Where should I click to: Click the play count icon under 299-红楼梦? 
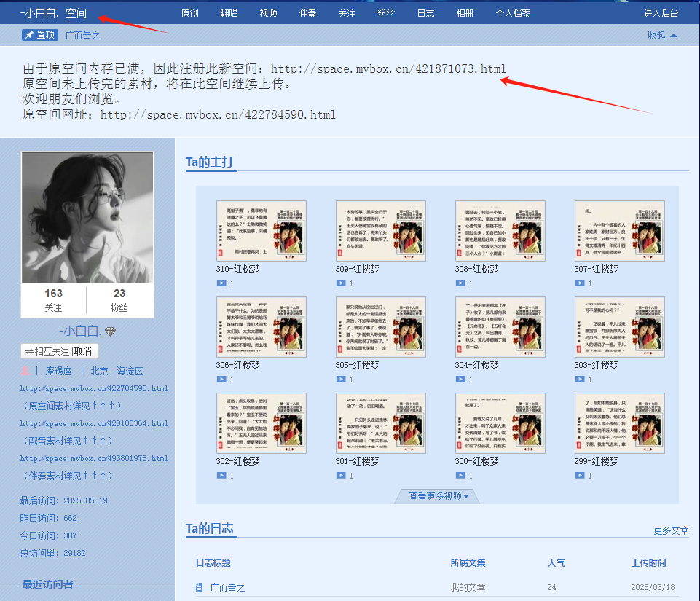pyautogui.click(x=580, y=476)
